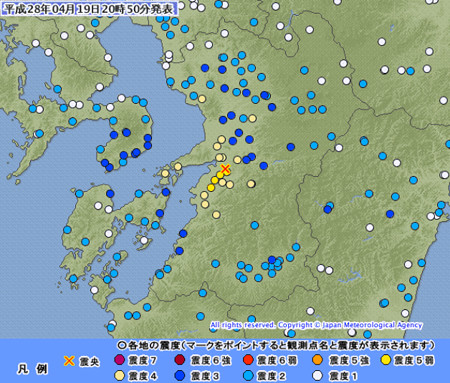The height and width of the screenshot is (383, 450).
Task: Select the 震度6弱 red legend circle
Action: coord(248,360)
